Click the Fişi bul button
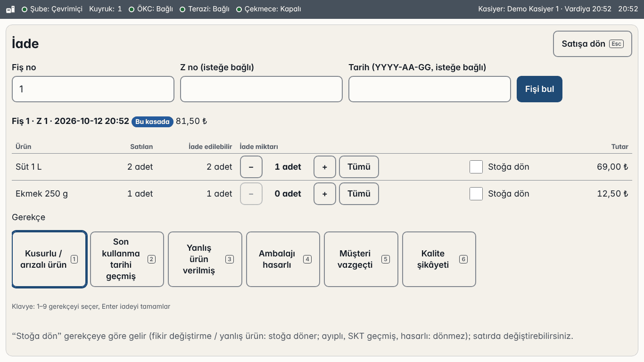Image resolution: width=644 pixels, height=362 pixels. [539, 89]
